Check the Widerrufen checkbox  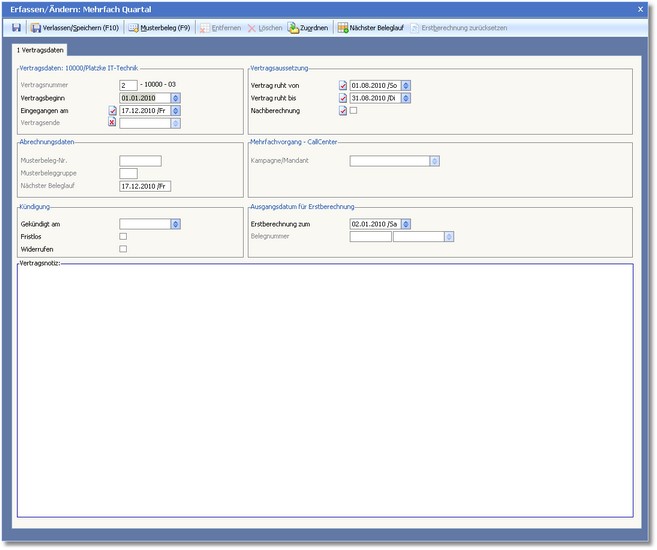tap(123, 249)
